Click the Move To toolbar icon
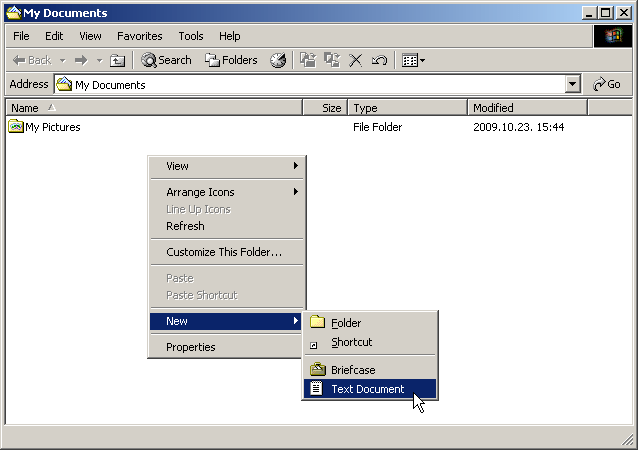The height and width of the screenshot is (450, 638). 308,60
